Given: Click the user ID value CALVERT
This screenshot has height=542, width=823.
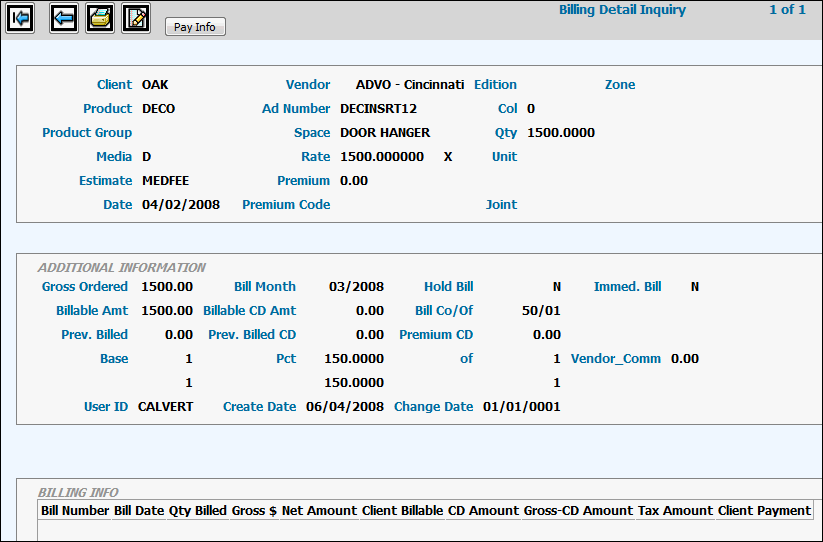Looking at the screenshot, I should [x=165, y=407].
